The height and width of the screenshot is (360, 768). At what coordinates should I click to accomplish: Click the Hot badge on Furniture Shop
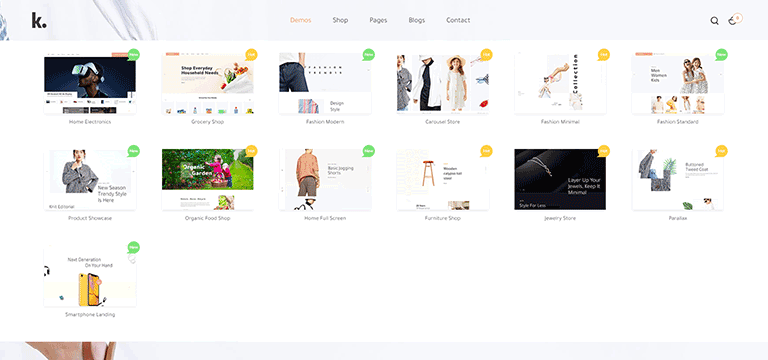pyautogui.click(x=486, y=151)
